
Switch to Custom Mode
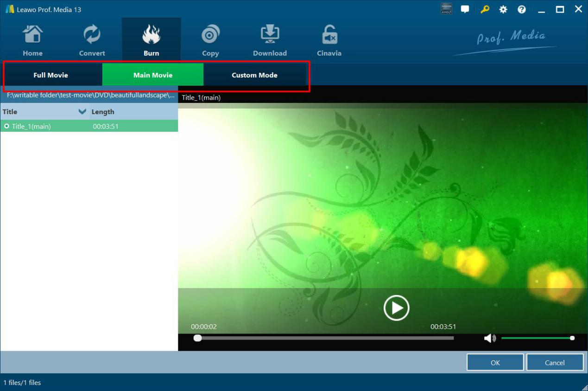(254, 75)
